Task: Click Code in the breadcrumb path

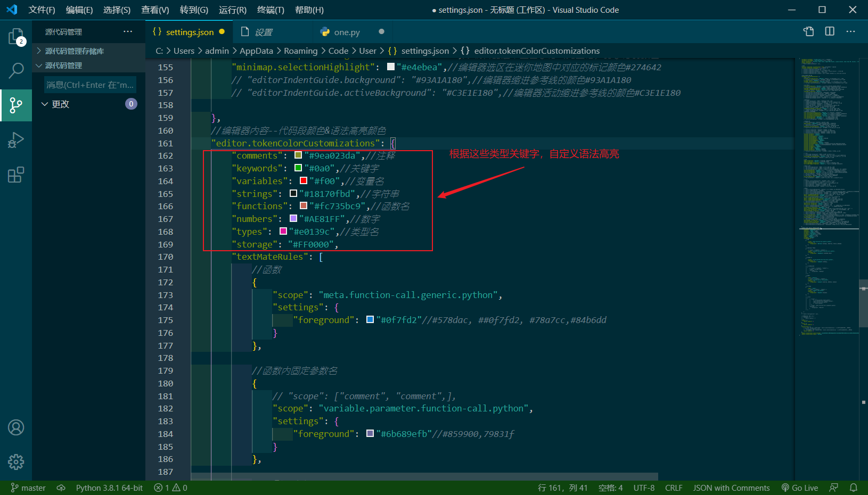Action: coord(338,51)
